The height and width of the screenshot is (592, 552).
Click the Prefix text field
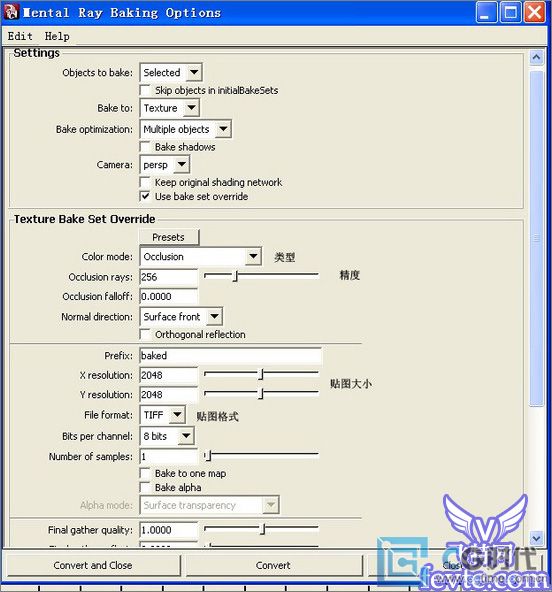pos(231,356)
